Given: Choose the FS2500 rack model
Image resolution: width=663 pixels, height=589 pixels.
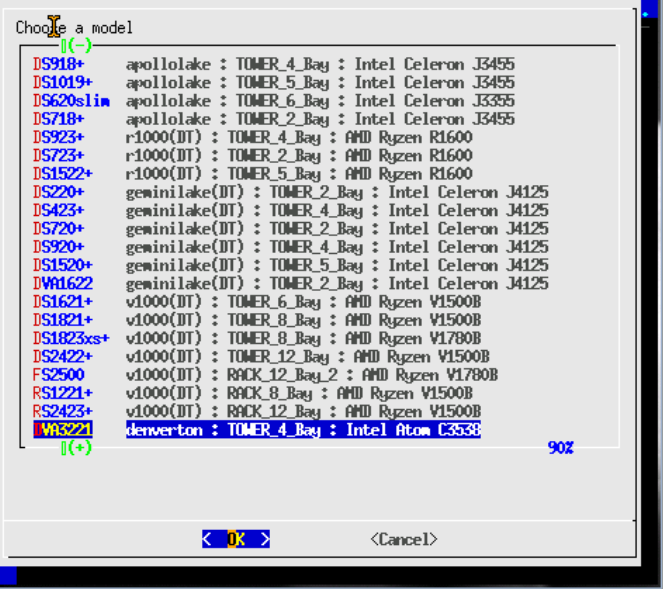Looking at the screenshot, I should tap(266, 375).
